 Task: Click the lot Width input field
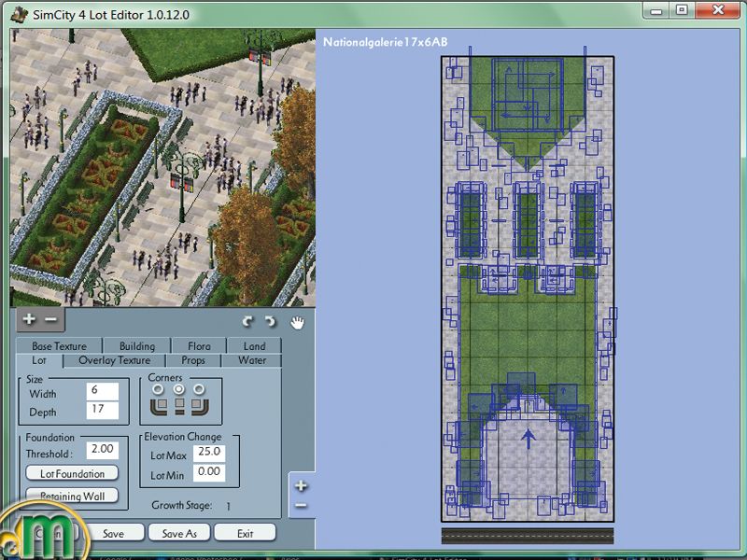tap(103, 391)
